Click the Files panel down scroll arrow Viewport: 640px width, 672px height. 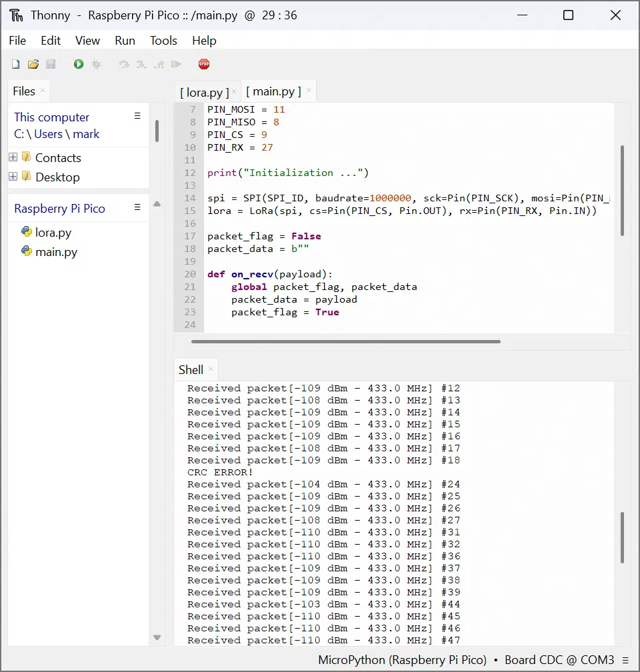157,638
